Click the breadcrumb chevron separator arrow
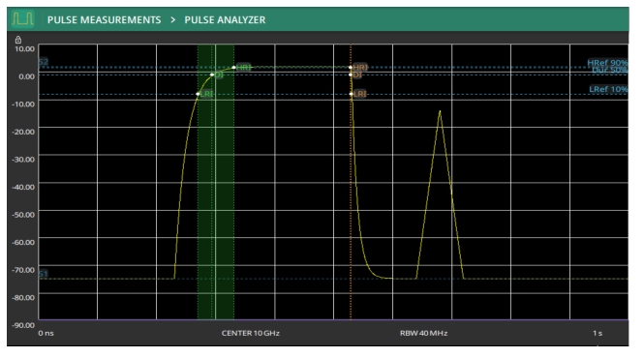The image size is (644, 358). tap(173, 19)
